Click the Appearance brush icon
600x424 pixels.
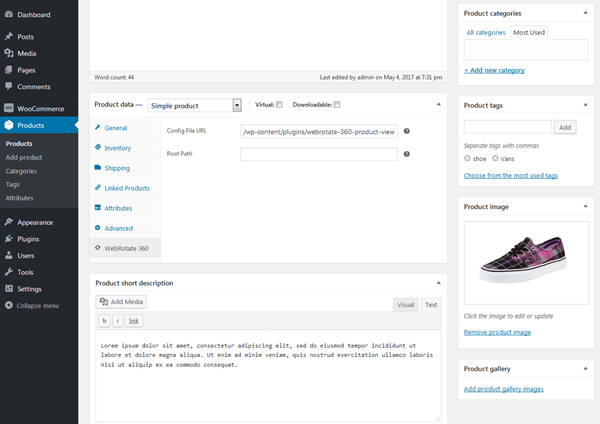[9, 222]
